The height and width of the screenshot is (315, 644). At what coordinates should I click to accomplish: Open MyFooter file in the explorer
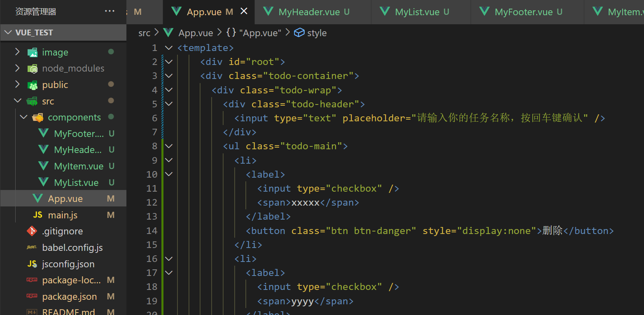click(x=78, y=134)
